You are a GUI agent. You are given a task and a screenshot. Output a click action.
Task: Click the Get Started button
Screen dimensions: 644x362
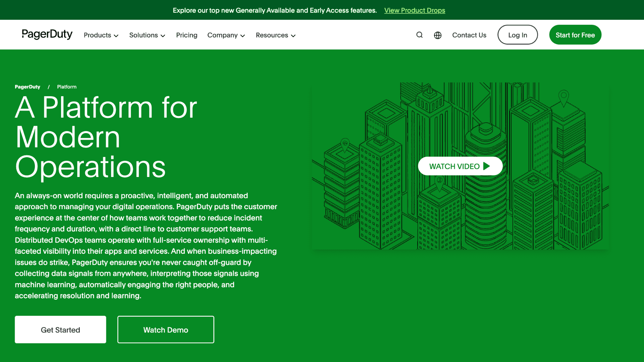tap(60, 329)
